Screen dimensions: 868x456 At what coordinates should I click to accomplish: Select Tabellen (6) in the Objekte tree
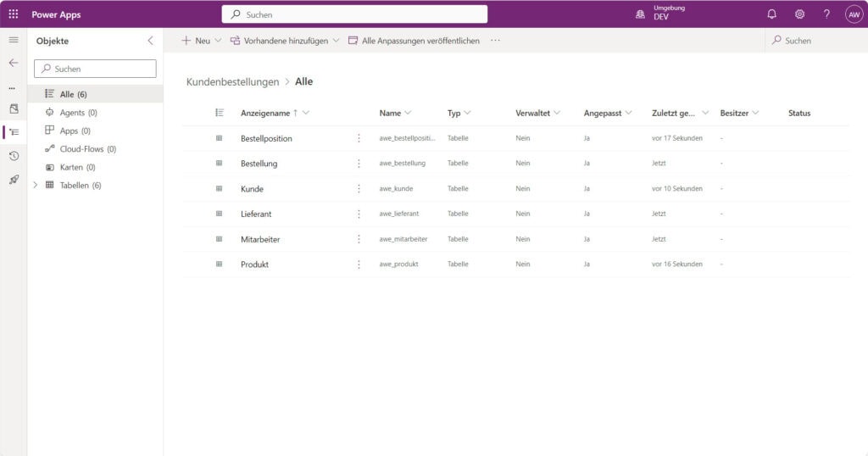pyautogui.click(x=95, y=186)
